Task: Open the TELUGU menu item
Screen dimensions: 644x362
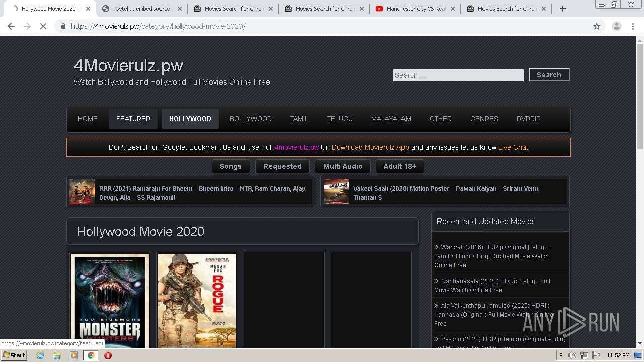Action: (340, 119)
